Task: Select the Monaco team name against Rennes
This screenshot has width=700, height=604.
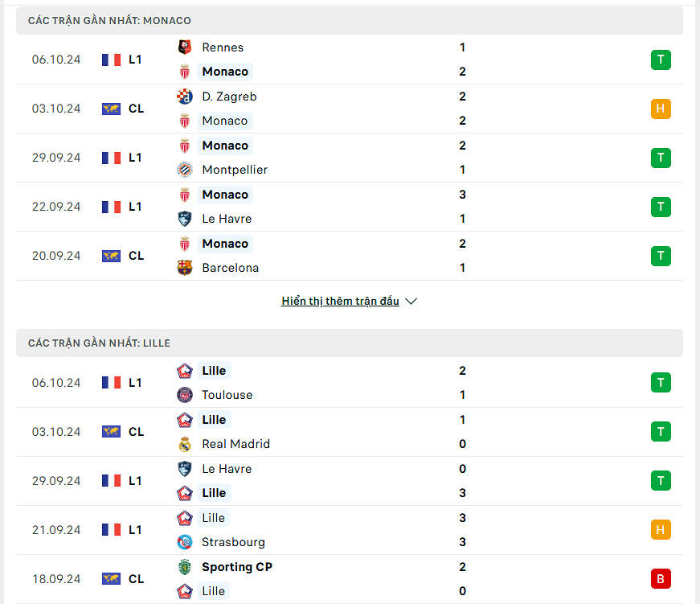Action: coord(225,72)
